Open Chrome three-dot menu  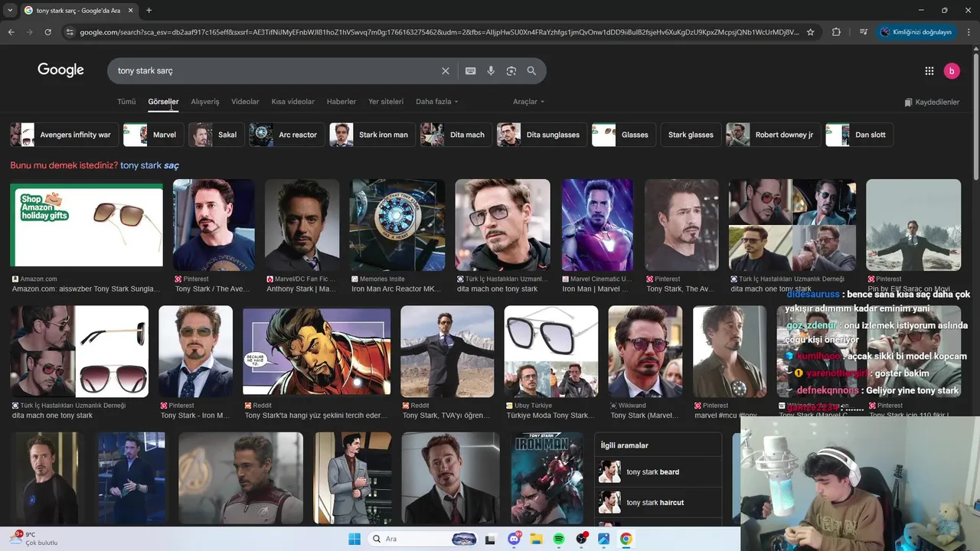point(969,32)
